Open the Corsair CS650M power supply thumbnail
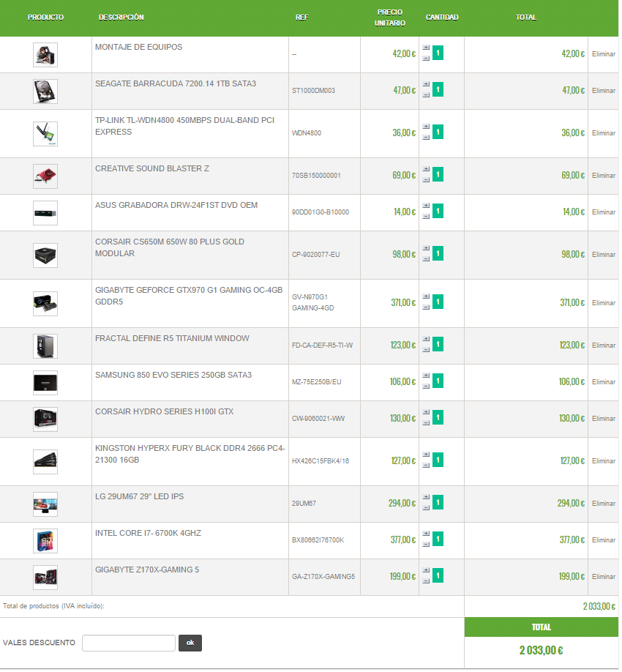Viewport: 622px width, 672px height. coord(45,255)
